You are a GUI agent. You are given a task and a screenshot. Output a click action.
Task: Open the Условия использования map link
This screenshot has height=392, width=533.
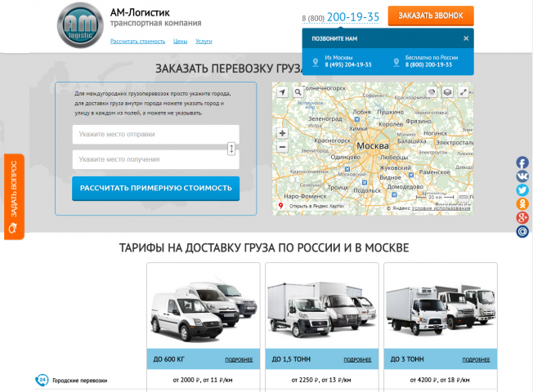441,208
